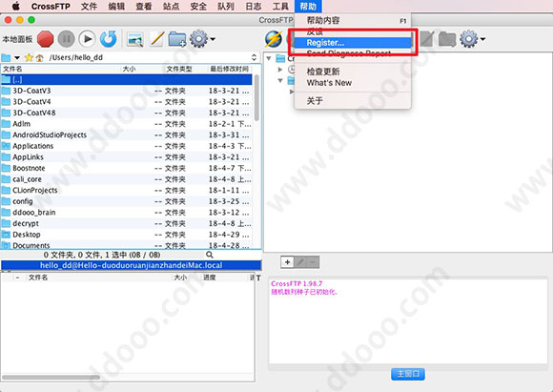Select the Desktop folder
This screenshot has height=392, width=553.
point(127,235)
